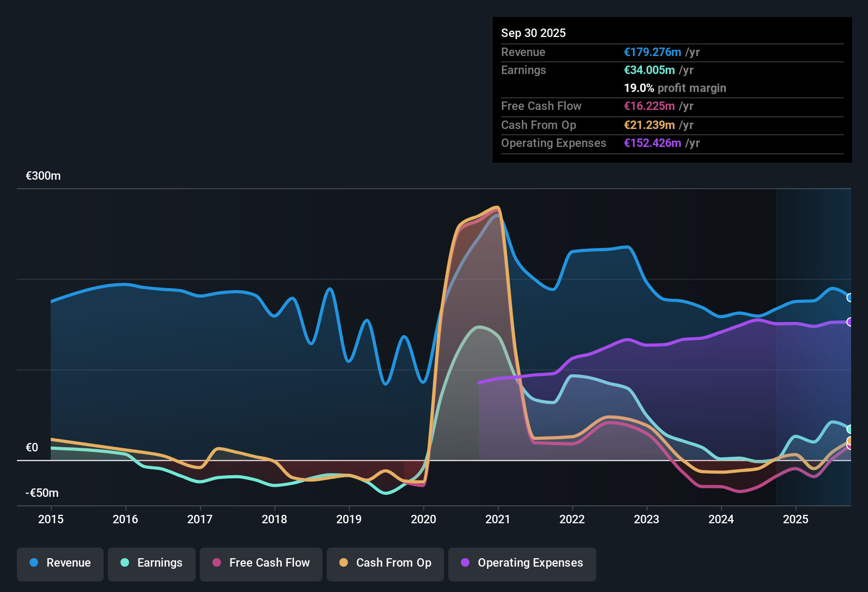Image resolution: width=868 pixels, height=592 pixels.
Task: Toggle the Cash From Op legend button
Action: 385,564
